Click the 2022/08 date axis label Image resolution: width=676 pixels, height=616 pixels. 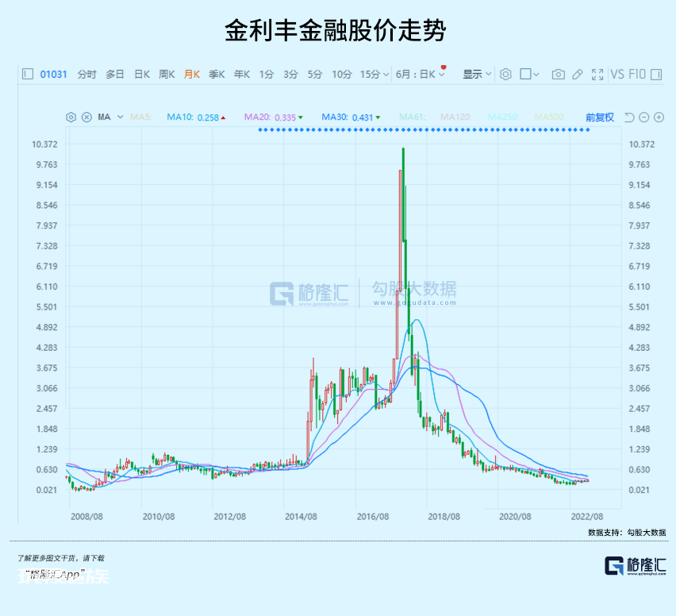tap(587, 516)
